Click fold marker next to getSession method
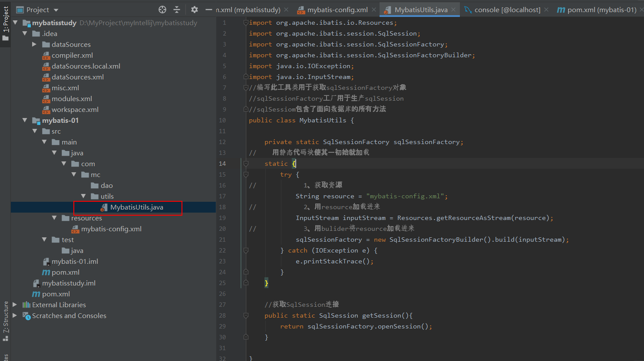 click(246, 315)
